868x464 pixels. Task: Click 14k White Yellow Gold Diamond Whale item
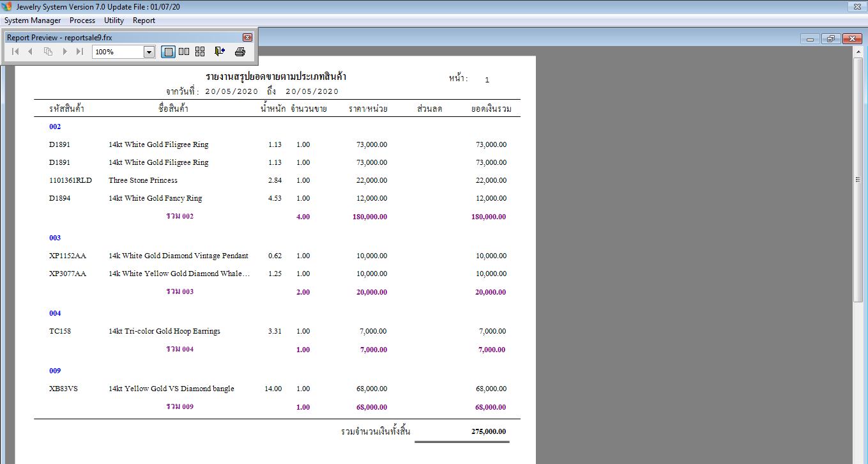[179, 274]
